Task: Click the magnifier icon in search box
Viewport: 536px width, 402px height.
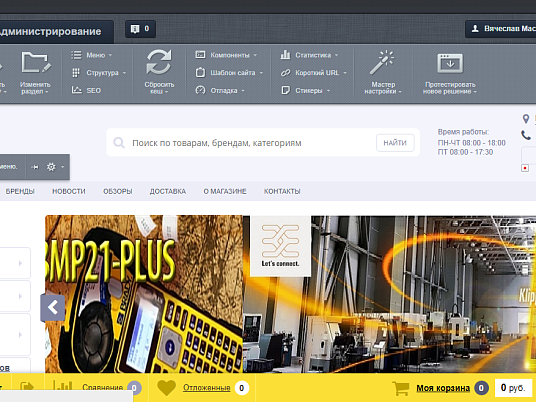Action: coord(119,143)
